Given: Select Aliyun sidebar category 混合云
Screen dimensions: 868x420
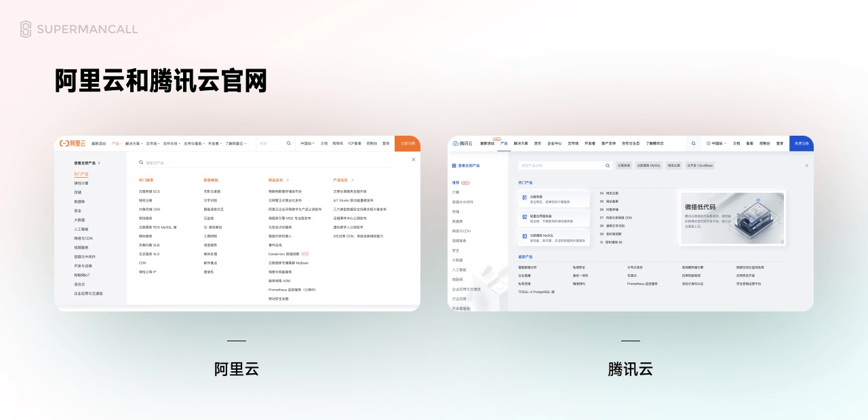Looking at the screenshot, I should (79, 284).
